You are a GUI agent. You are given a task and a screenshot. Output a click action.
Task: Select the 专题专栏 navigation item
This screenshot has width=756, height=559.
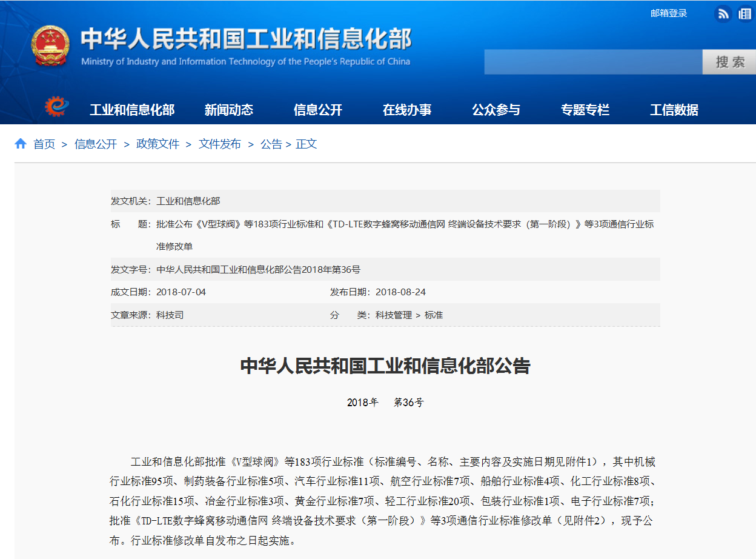[585, 110]
